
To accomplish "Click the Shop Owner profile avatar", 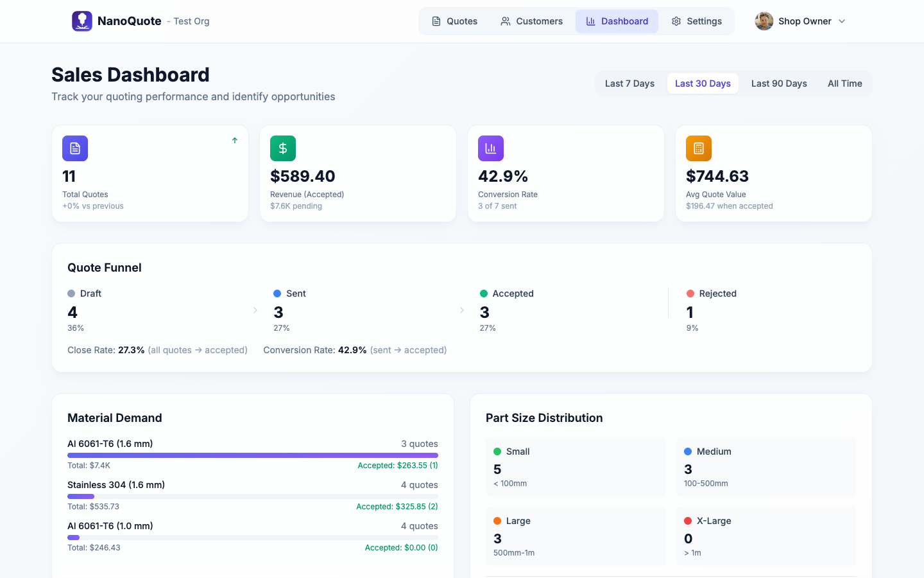I will pos(764,21).
